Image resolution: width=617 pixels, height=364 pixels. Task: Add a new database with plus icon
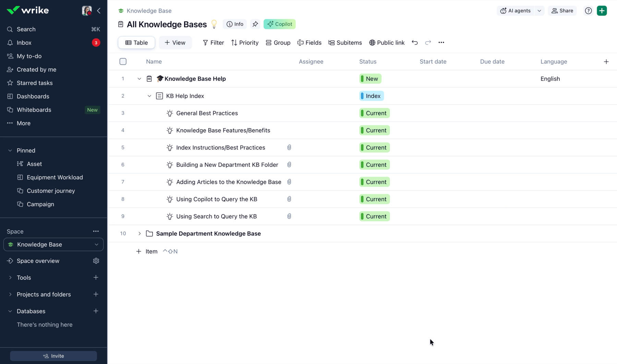(96, 311)
